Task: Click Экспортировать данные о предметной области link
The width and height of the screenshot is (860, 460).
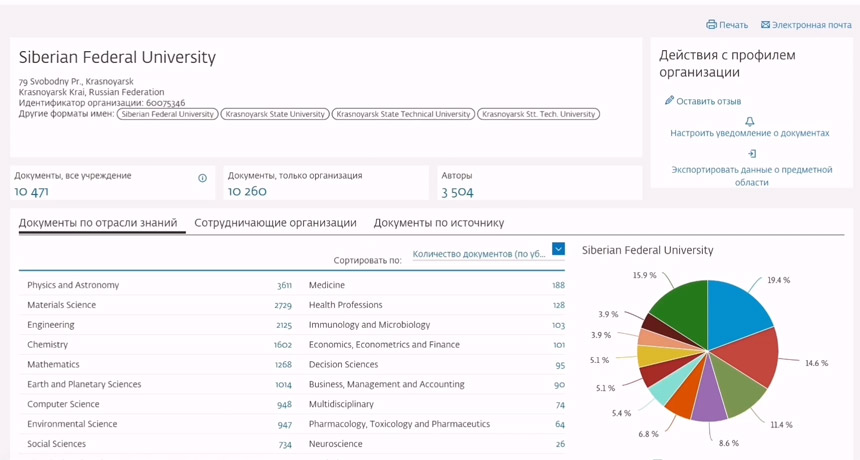Action: point(752,176)
